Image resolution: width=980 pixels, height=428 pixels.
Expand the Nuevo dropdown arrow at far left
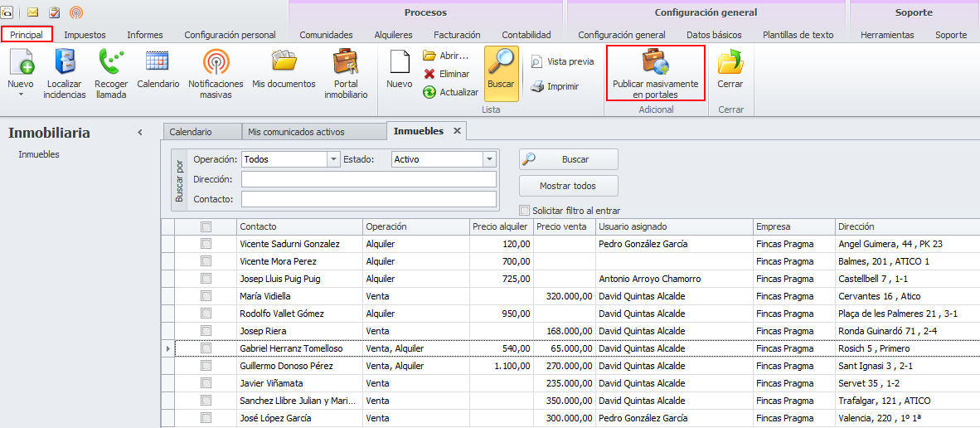pos(21,95)
